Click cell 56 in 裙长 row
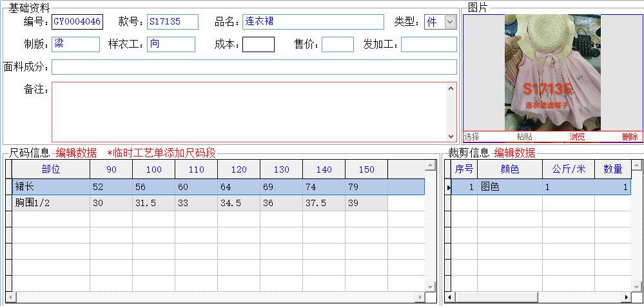This screenshot has width=644, height=306. (153, 187)
